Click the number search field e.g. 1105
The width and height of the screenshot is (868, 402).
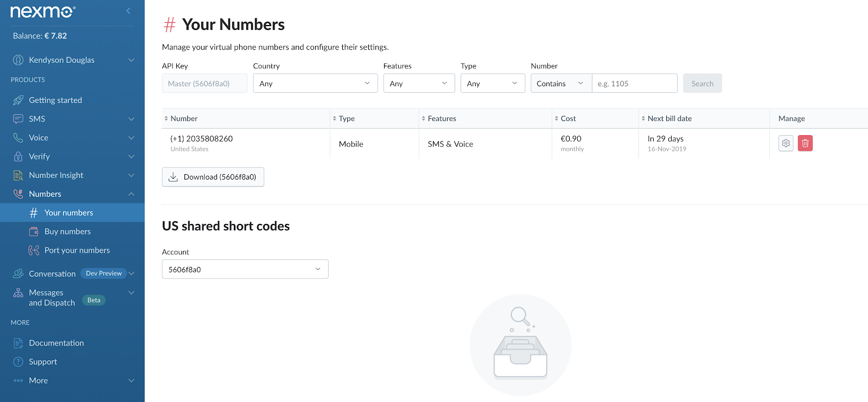635,83
